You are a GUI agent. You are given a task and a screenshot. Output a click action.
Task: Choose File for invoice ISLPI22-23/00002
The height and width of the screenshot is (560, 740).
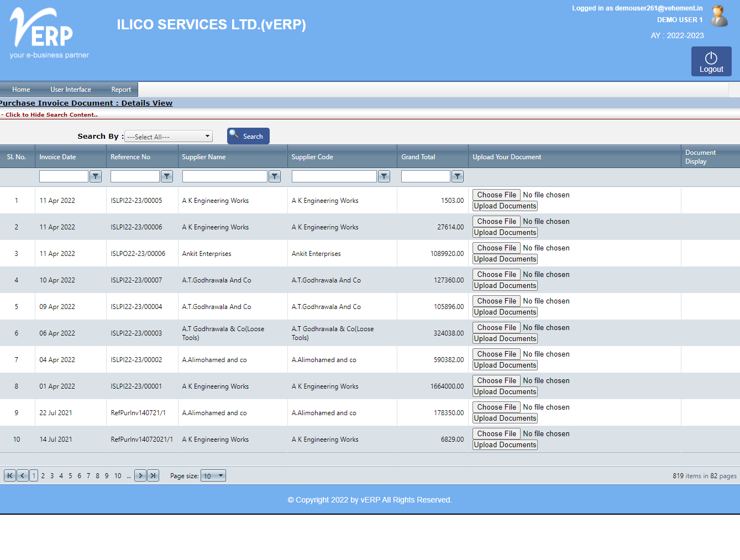click(497, 354)
